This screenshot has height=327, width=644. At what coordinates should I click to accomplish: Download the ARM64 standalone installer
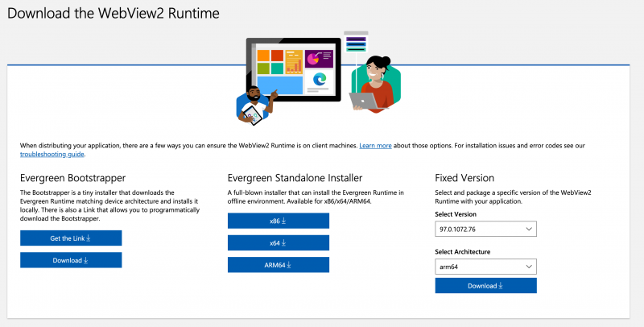coord(279,265)
